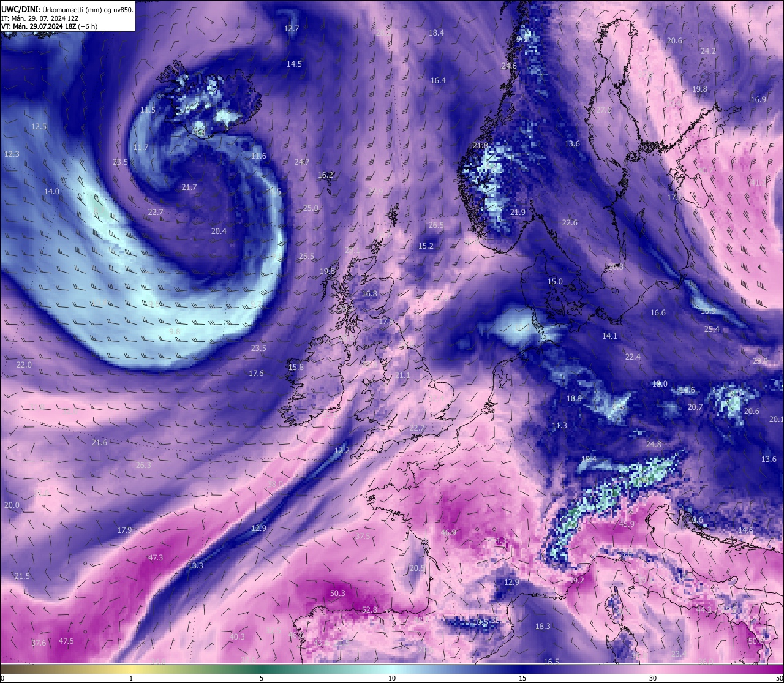The width and height of the screenshot is (784, 683).
Task: Click the 17.6 value west of Ireland
Action: pos(256,373)
